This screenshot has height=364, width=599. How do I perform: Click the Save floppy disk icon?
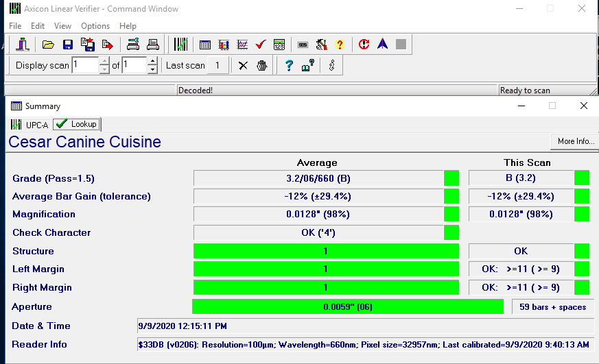pos(67,45)
